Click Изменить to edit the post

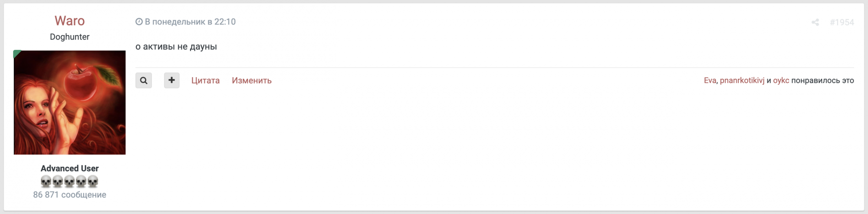coord(252,81)
